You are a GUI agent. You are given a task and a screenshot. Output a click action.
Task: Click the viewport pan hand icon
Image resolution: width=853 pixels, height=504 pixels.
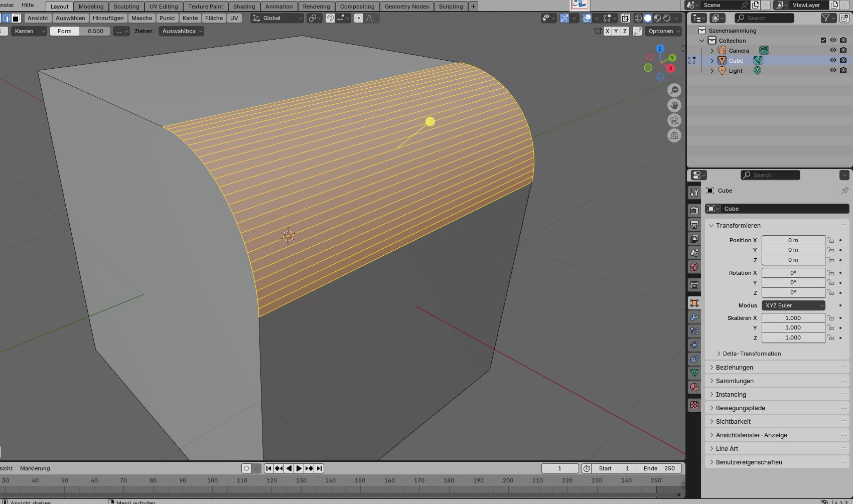674,105
